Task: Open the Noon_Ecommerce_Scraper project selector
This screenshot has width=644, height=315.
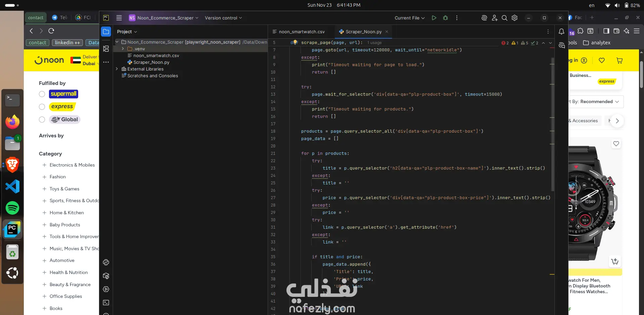Action: coord(164,18)
